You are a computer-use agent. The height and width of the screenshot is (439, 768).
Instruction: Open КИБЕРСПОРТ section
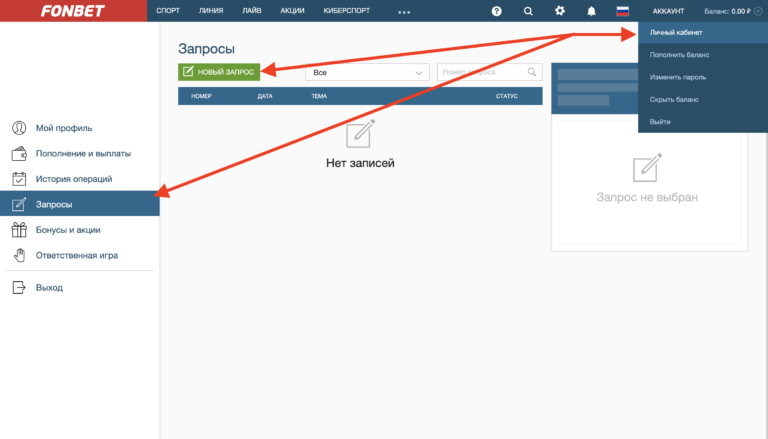pyautogui.click(x=347, y=10)
